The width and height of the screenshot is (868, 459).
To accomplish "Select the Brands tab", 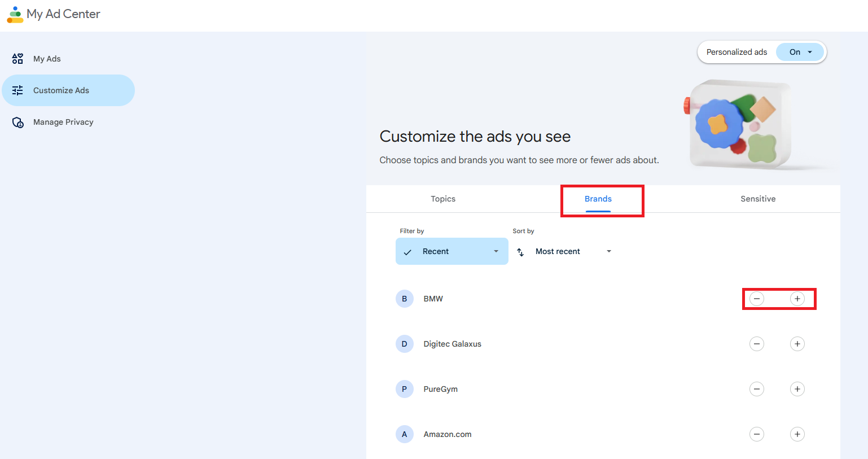I will [x=598, y=199].
